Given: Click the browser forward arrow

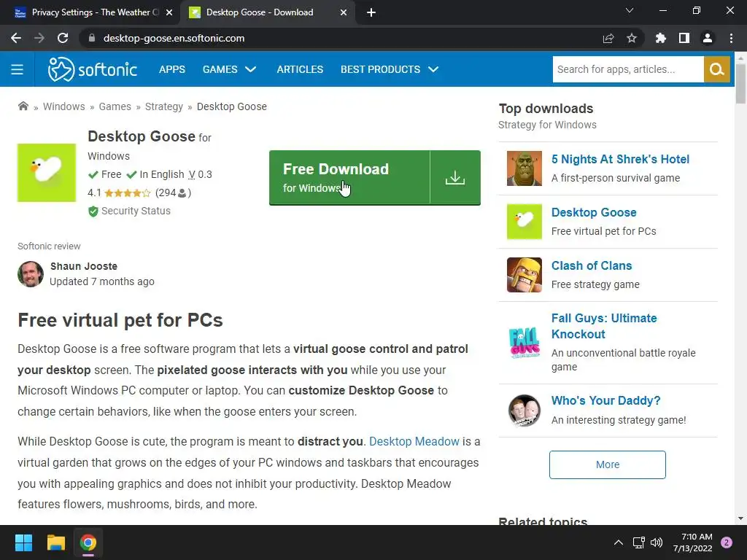Looking at the screenshot, I should click(39, 38).
